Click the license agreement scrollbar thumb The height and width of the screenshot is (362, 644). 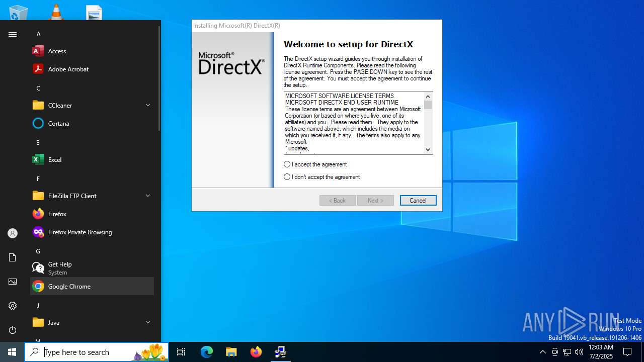pos(428,105)
